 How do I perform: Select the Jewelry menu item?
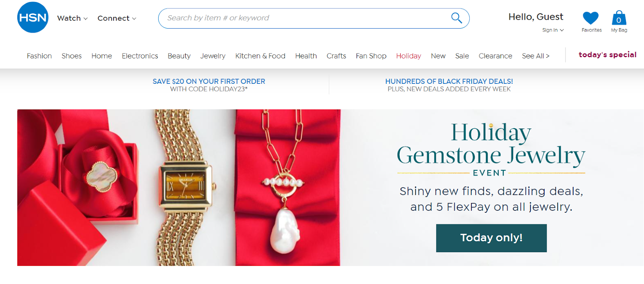[x=213, y=56]
